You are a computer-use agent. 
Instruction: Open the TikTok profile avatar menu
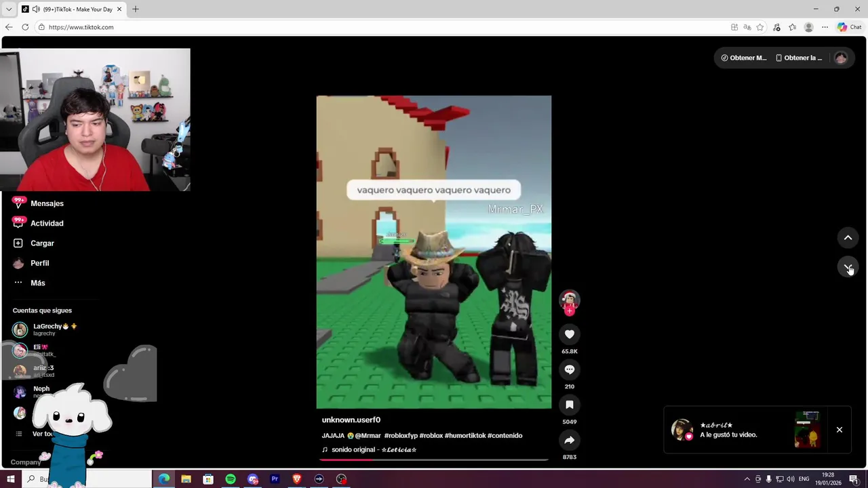[841, 58]
